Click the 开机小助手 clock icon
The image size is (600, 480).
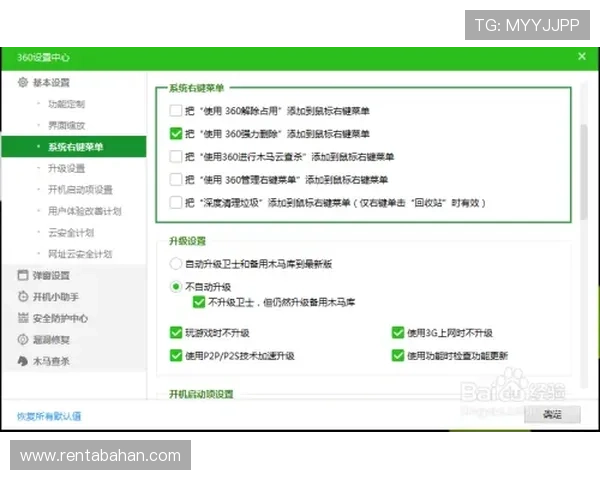pos(23,296)
